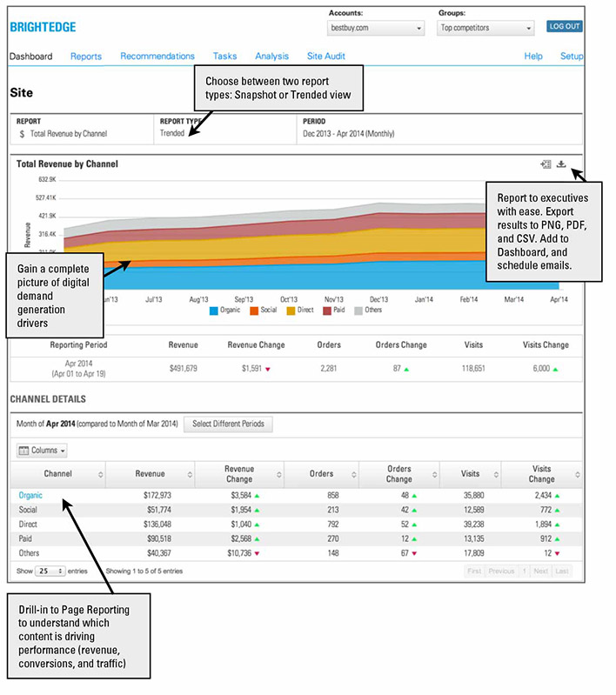Click Showing 1 to 5 of 5 entries

tap(144, 571)
